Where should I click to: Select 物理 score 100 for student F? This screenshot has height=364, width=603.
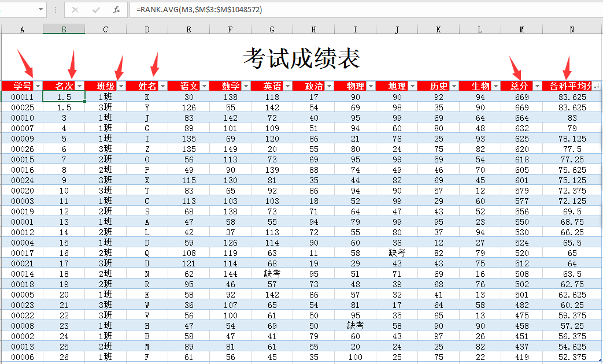click(355, 356)
